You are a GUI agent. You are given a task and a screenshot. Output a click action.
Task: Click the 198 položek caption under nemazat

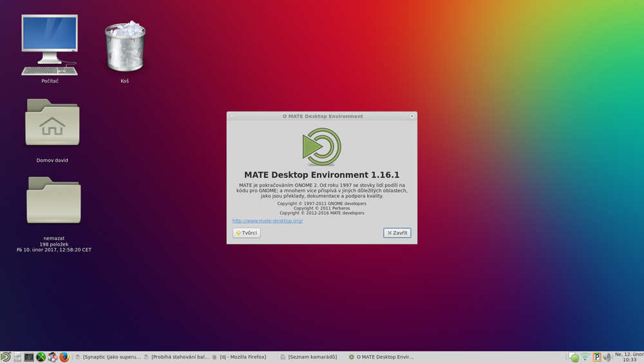[x=54, y=244]
